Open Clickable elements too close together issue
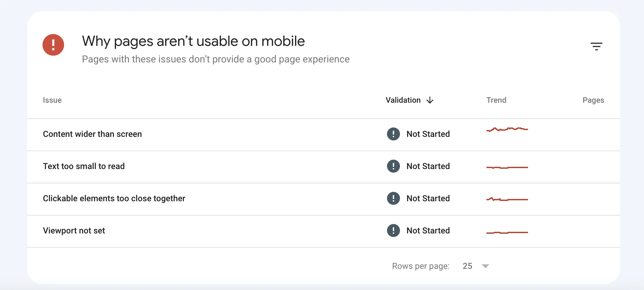The height and width of the screenshot is (290, 644). click(x=114, y=198)
